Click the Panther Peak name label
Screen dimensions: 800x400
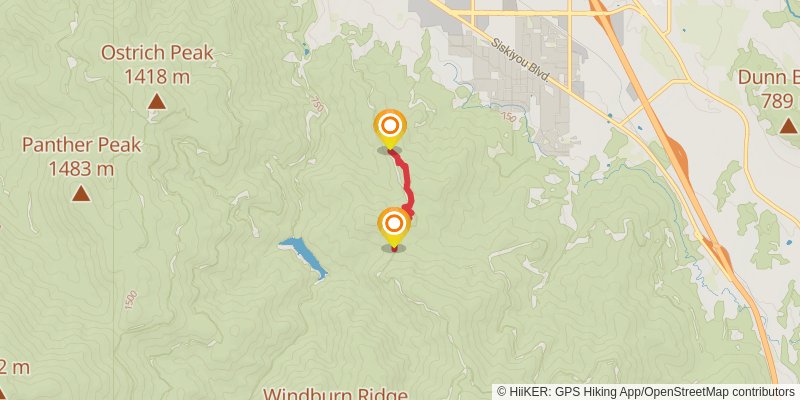[82, 145]
